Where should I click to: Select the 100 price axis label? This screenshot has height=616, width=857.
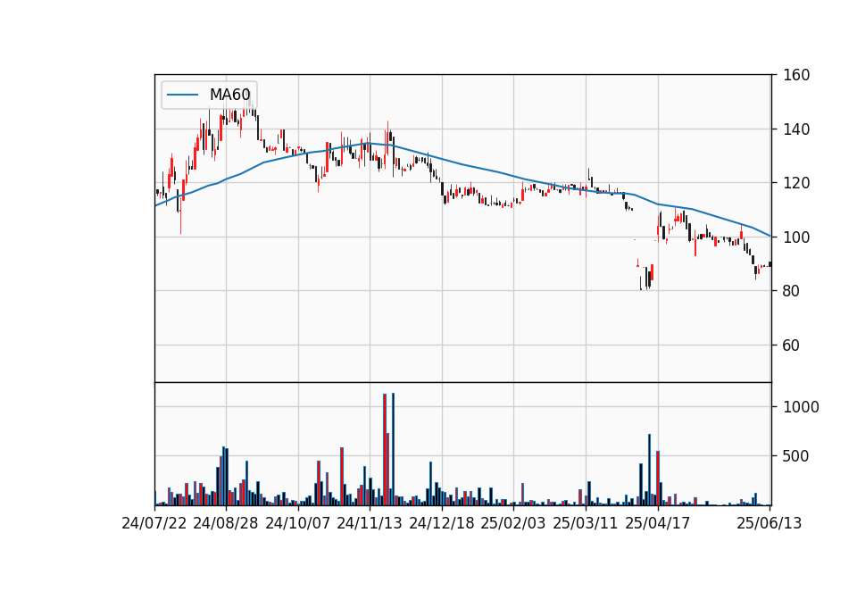pos(796,237)
